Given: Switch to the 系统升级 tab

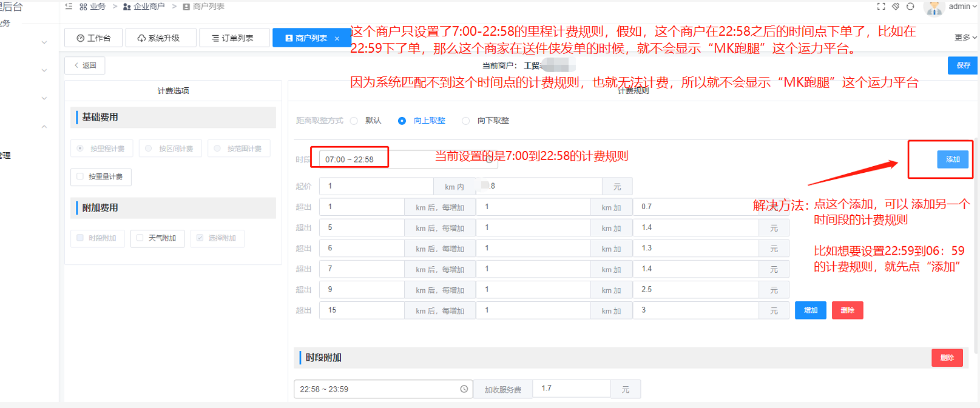Looking at the screenshot, I should pos(160,38).
